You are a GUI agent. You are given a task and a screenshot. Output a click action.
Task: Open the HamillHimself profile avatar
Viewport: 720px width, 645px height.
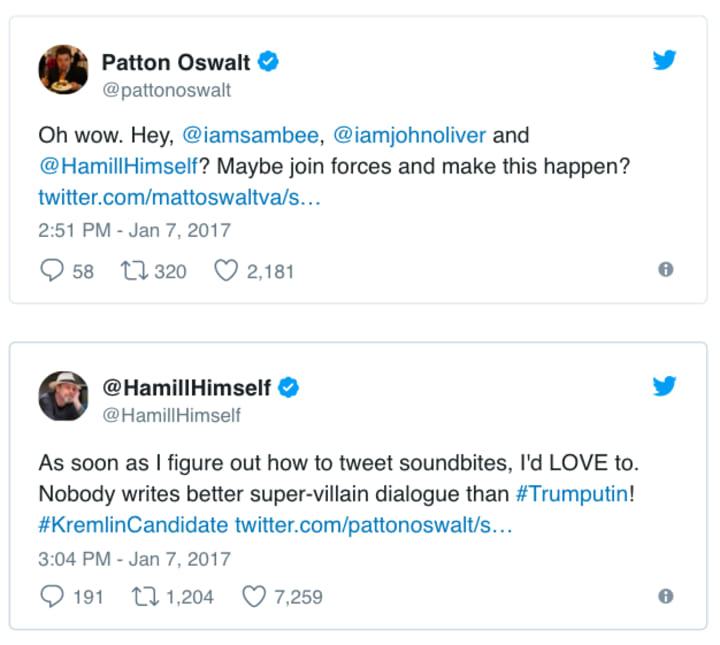pos(63,397)
